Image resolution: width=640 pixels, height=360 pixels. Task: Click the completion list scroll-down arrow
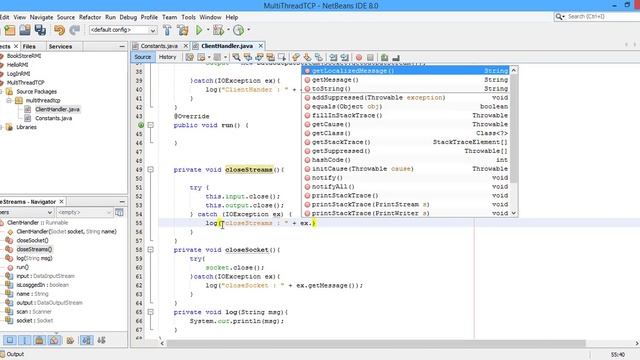click(514, 213)
